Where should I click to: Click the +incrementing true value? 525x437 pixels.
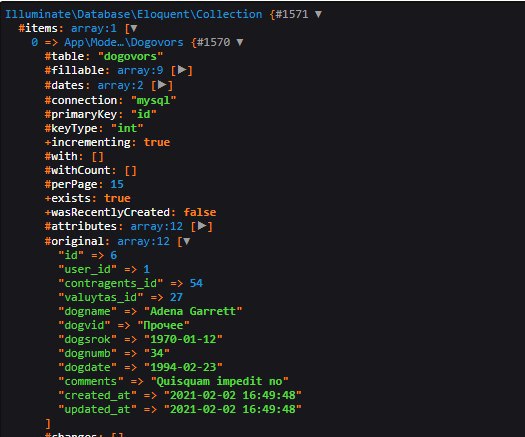tap(157, 142)
